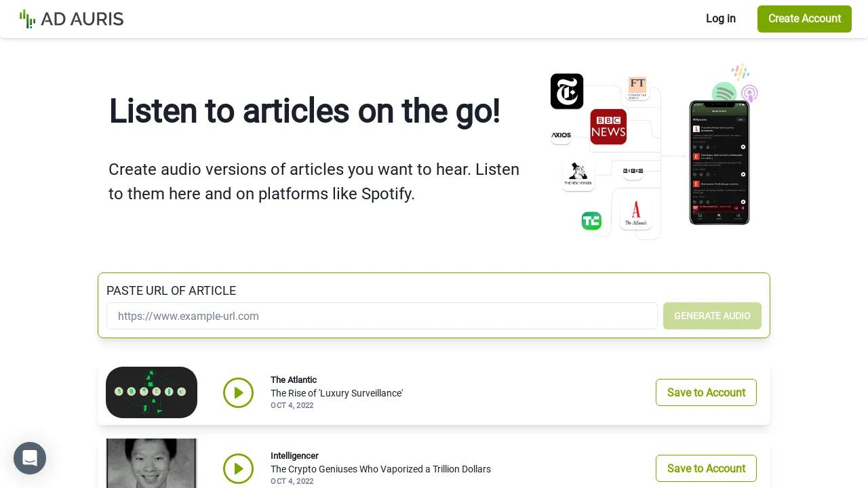The image size is (868, 488).
Task: Save the Intelligencer article to account
Action: [x=706, y=468]
